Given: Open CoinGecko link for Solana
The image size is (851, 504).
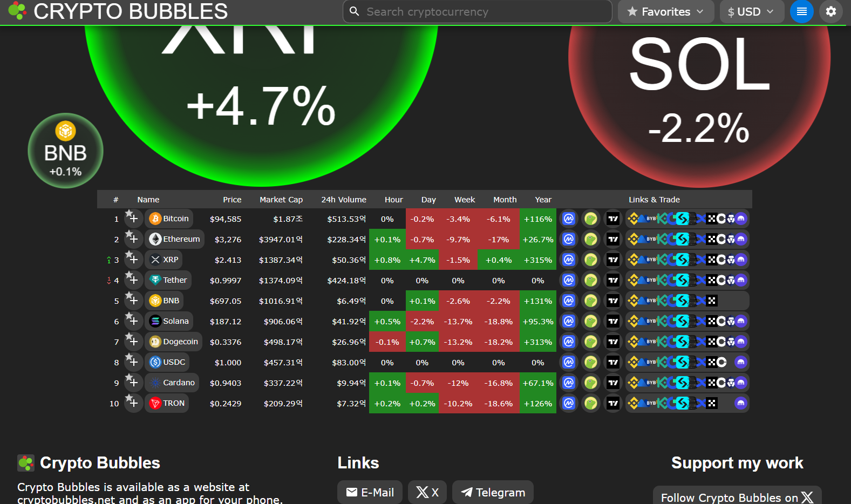Looking at the screenshot, I should (591, 321).
